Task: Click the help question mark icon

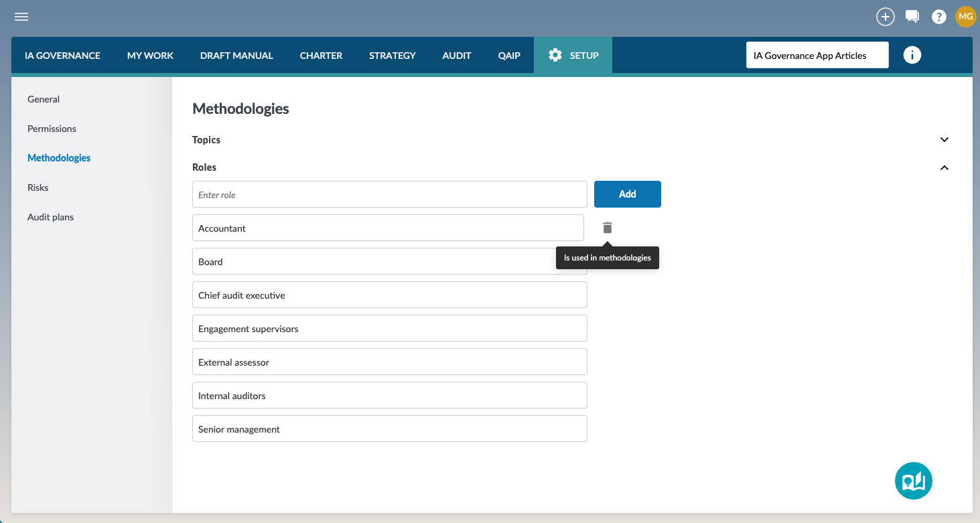Action: click(x=939, y=17)
